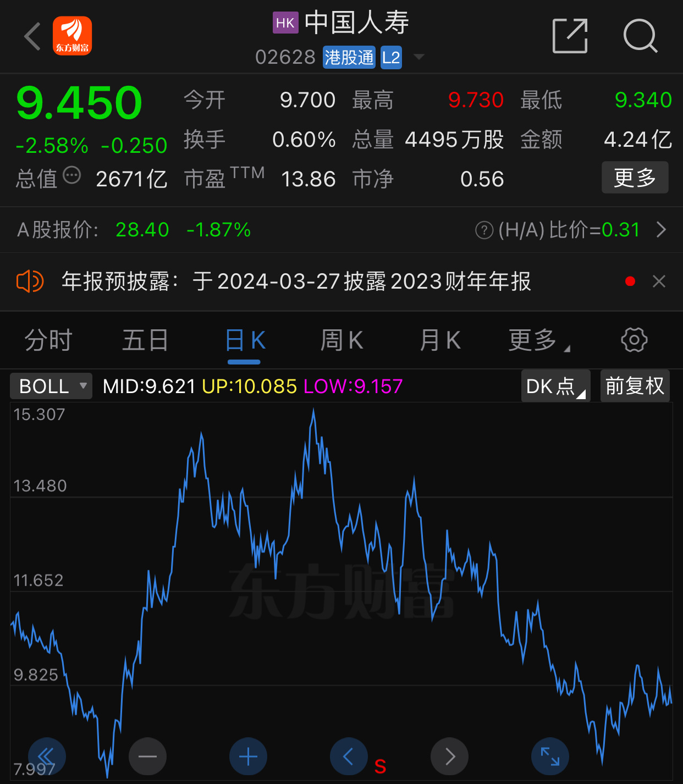Switch to the 周K tab

pos(341,340)
